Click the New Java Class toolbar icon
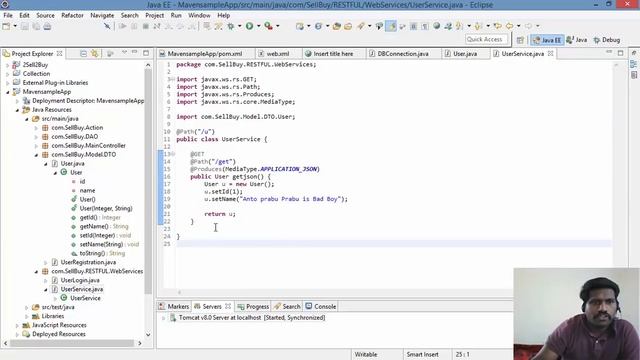 coord(318,26)
